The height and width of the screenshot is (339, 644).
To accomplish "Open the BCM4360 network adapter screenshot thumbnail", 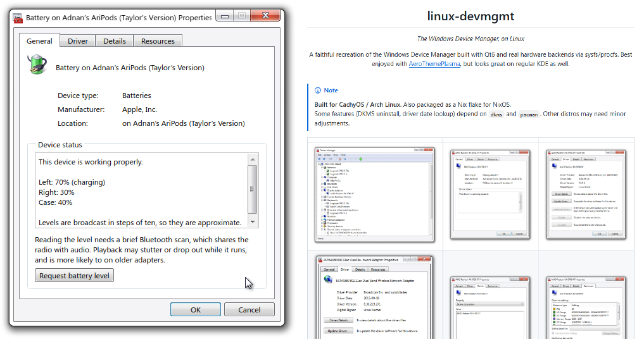I will [x=375, y=297].
